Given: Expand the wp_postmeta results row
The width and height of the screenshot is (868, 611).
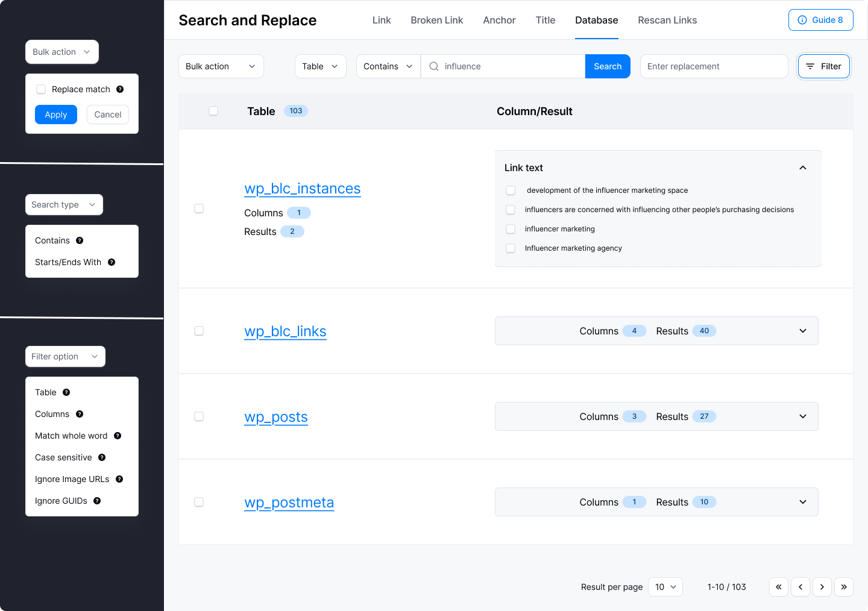Looking at the screenshot, I should 803,502.
